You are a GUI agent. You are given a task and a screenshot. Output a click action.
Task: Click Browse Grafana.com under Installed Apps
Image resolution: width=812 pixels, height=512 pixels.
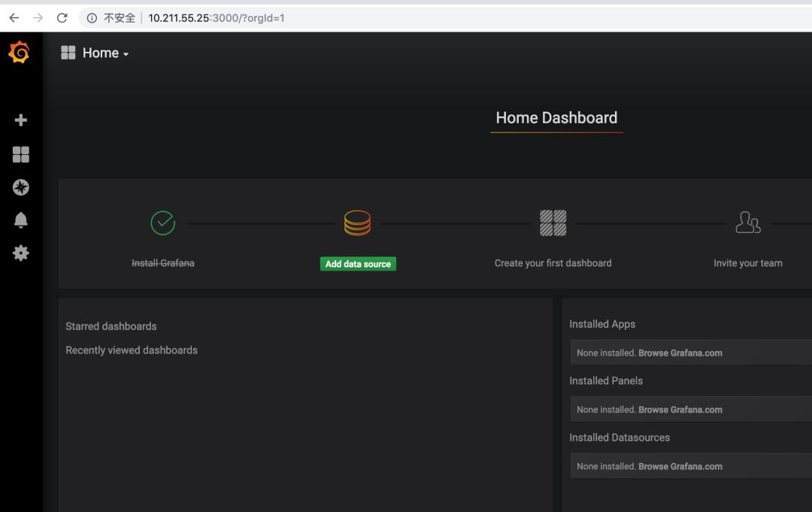[680, 353]
